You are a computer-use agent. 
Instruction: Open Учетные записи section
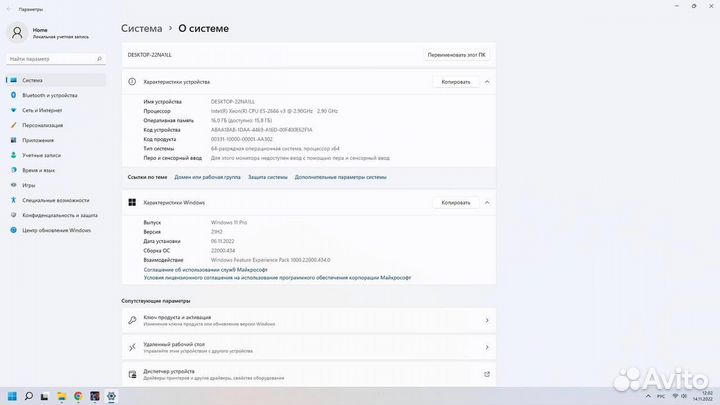pyautogui.click(x=56, y=155)
